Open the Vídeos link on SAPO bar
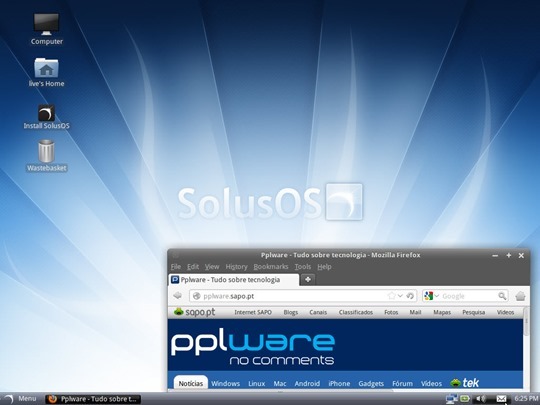 coord(505,312)
